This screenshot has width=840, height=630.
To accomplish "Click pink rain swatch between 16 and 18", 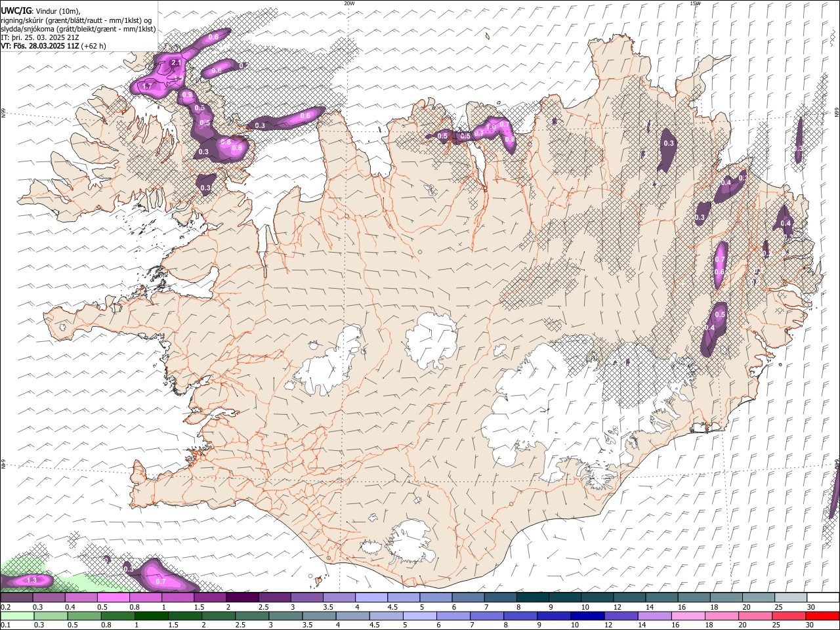I will click(688, 616).
